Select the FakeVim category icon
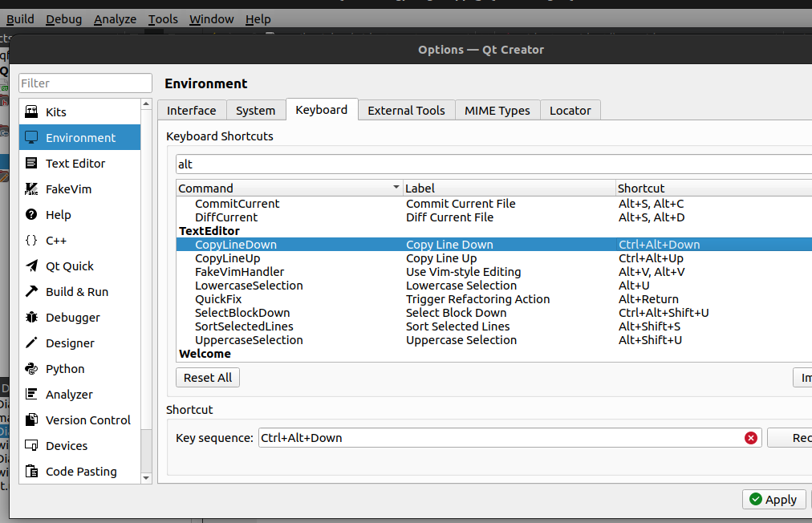This screenshot has width=812, height=523. coord(32,189)
